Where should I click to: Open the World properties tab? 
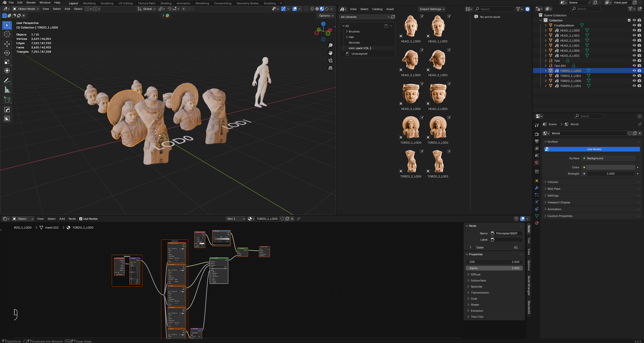pos(537,163)
